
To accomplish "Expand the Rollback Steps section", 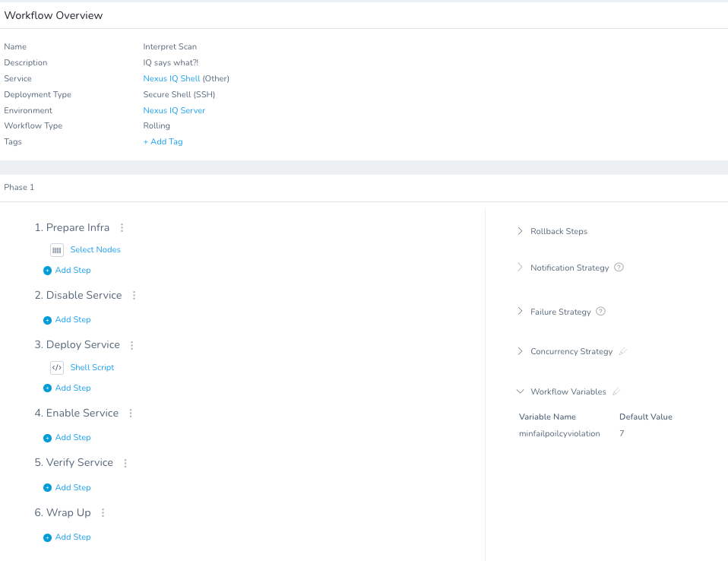I will [520, 231].
